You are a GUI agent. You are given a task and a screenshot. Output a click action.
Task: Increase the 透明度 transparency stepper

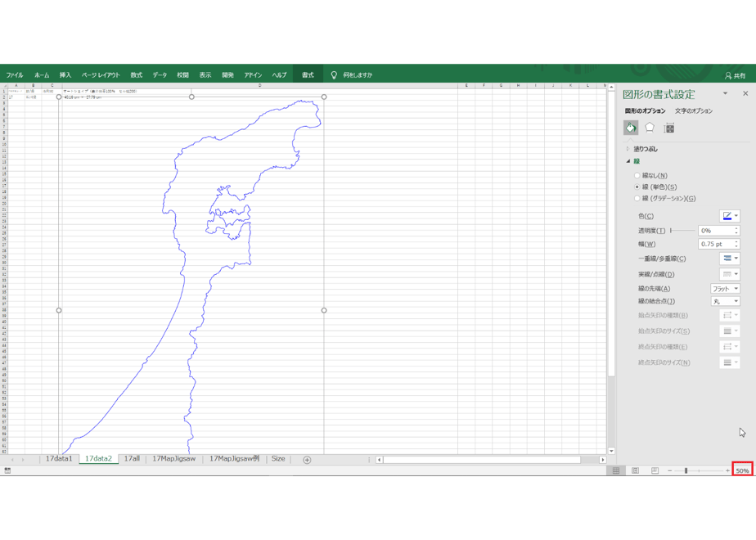[x=736, y=228]
